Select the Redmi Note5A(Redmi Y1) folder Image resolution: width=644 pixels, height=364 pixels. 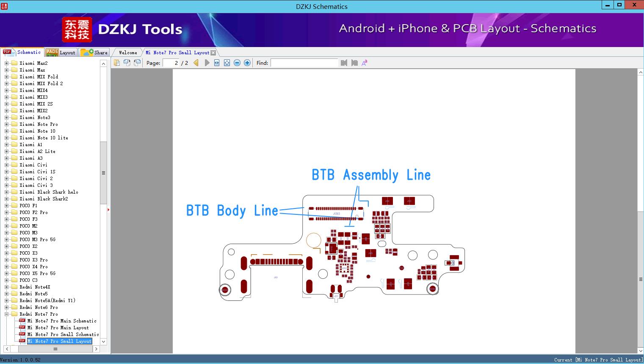47,300
